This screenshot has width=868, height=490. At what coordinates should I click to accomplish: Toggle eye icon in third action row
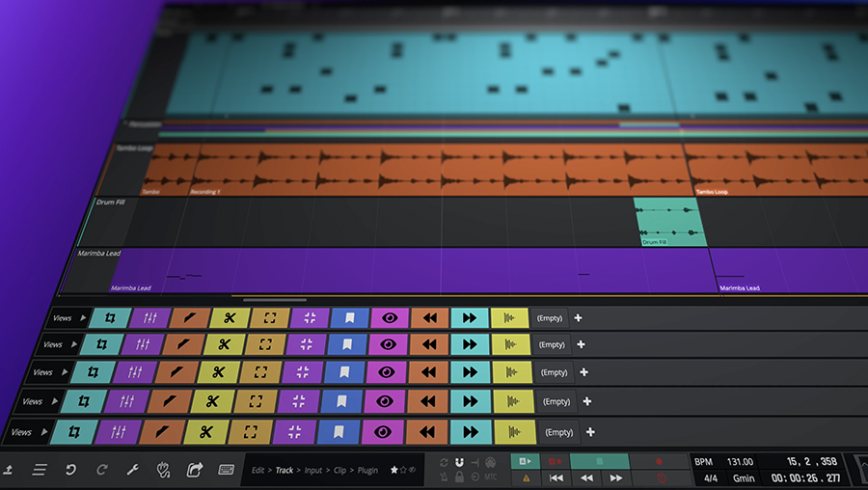386,372
